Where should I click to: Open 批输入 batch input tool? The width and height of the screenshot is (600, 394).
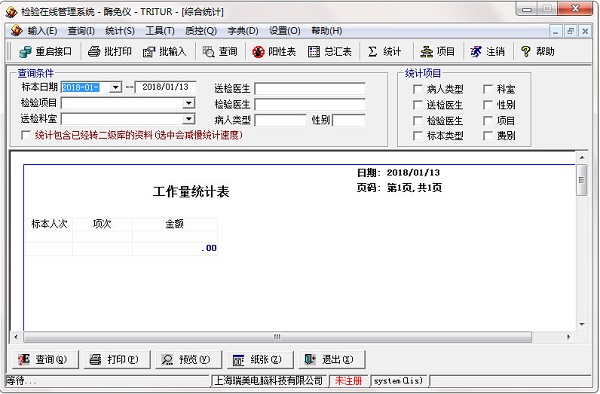[165, 52]
